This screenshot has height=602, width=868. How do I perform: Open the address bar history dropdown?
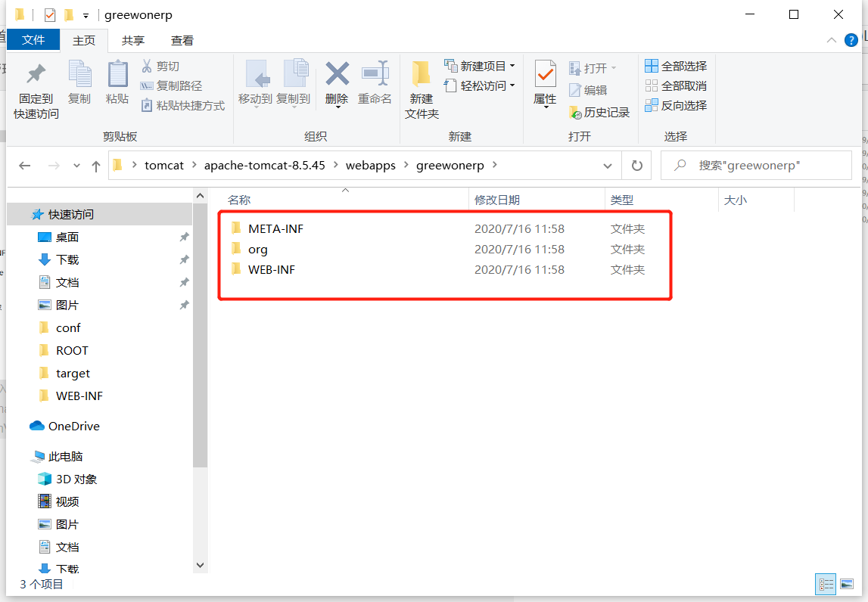pos(608,165)
